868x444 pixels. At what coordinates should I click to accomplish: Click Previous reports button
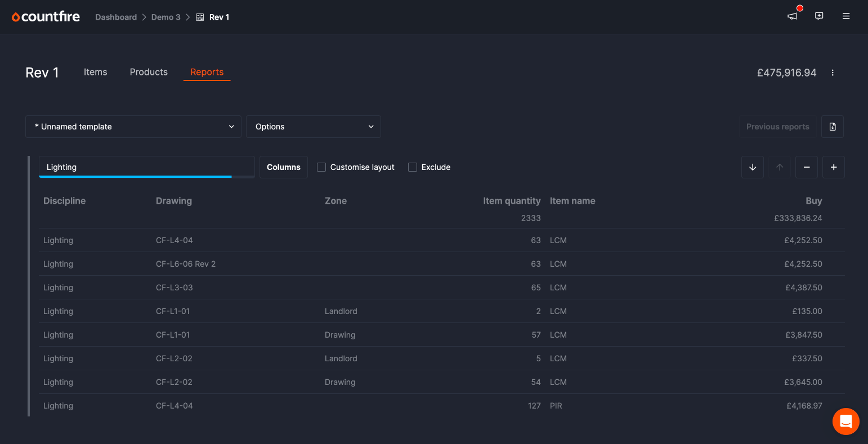(778, 127)
